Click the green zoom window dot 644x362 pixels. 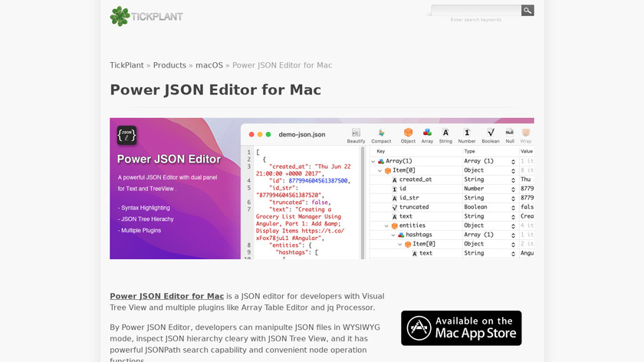pyautogui.click(x=268, y=134)
